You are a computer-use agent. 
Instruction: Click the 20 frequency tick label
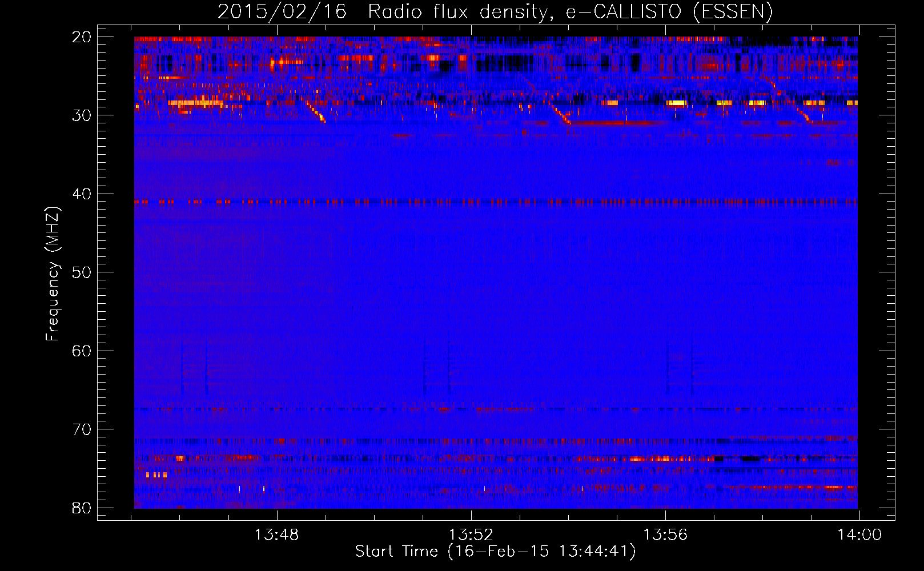82,37
